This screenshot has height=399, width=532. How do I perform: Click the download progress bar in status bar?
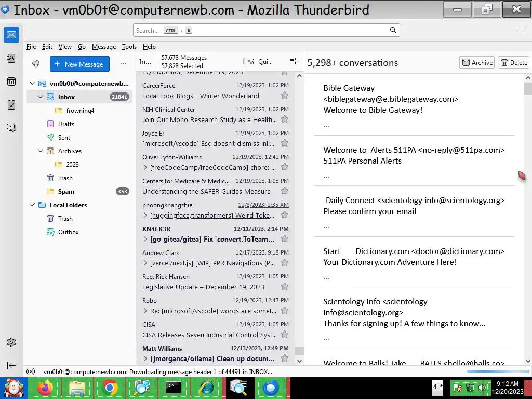point(497,371)
